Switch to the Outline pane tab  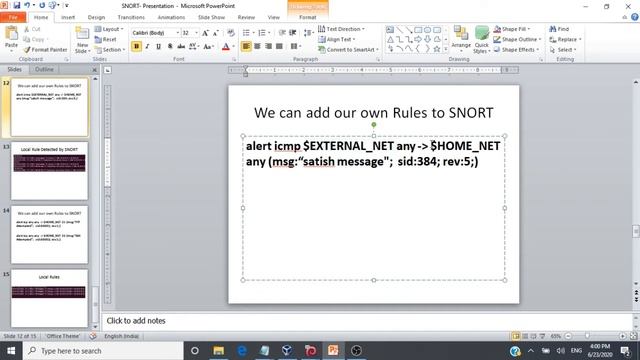pos(44,69)
